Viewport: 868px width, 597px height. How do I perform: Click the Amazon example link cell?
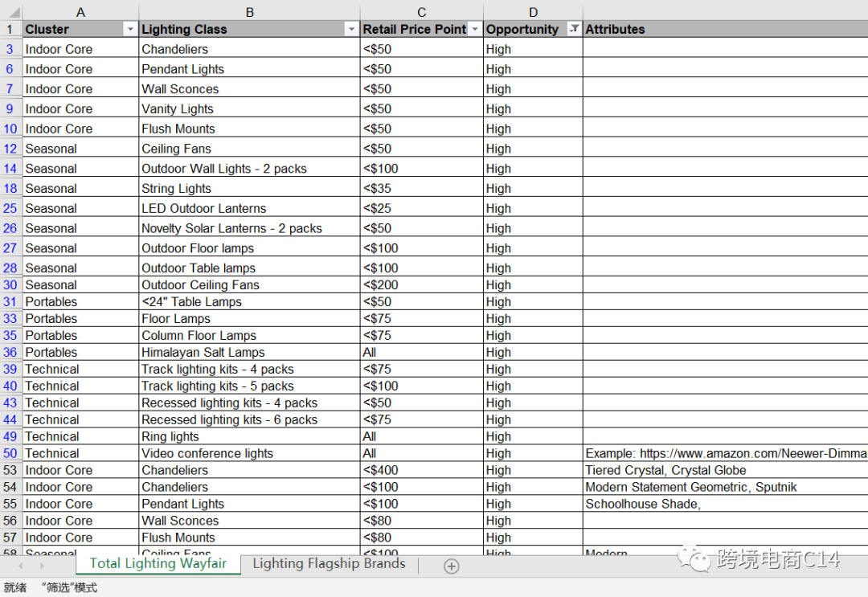[x=723, y=454]
